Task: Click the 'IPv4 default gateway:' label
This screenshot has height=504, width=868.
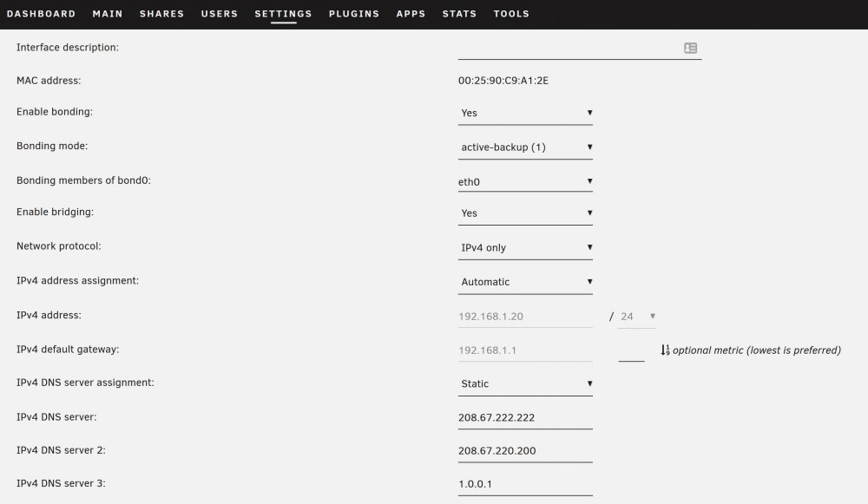Action: pyautogui.click(x=68, y=350)
